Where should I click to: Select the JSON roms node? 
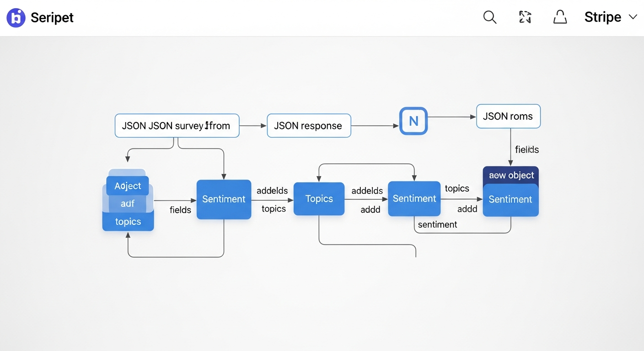click(508, 116)
